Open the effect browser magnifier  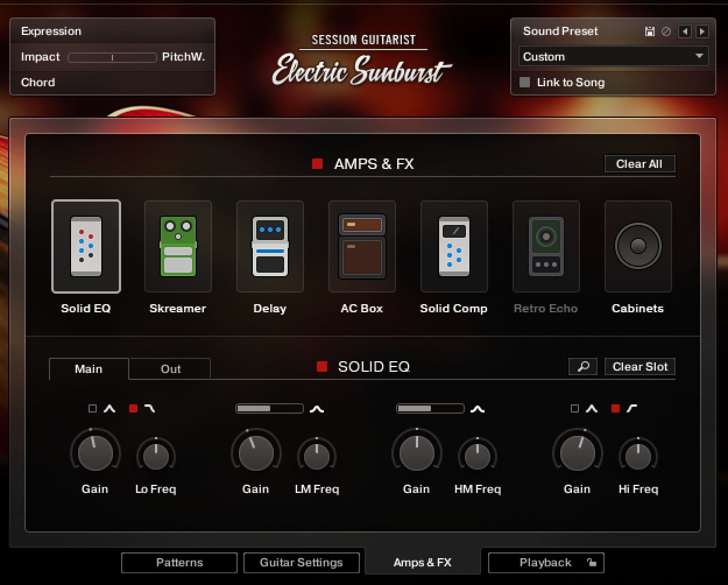583,366
